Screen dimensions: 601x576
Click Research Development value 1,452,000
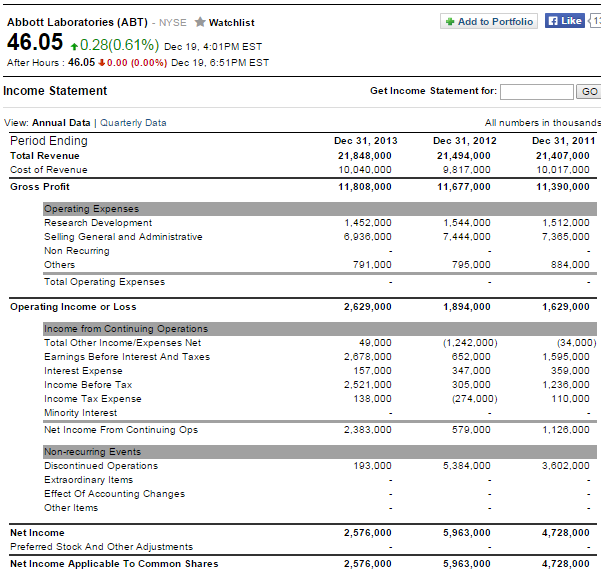point(368,223)
